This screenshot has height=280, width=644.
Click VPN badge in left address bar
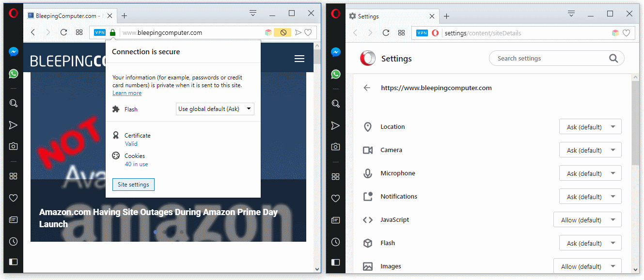[100, 32]
